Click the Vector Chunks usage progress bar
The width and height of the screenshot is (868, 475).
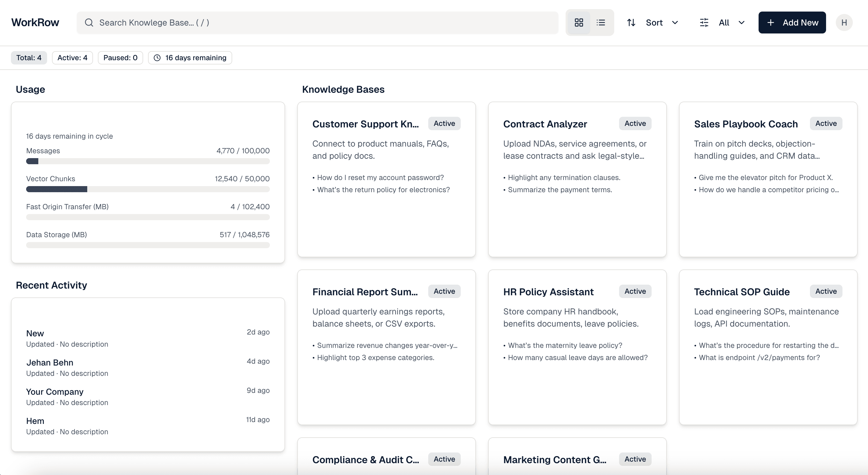click(x=148, y=189)
